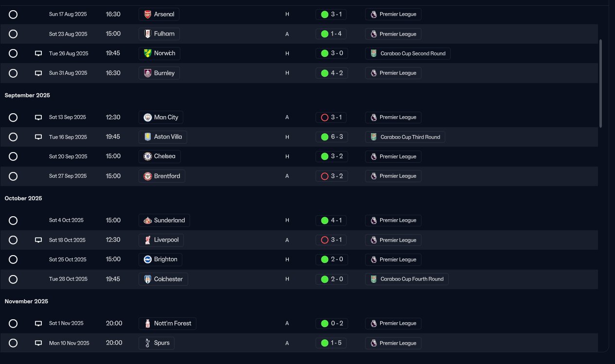Click the TV icon on Spurs fixture

point(38,343)
